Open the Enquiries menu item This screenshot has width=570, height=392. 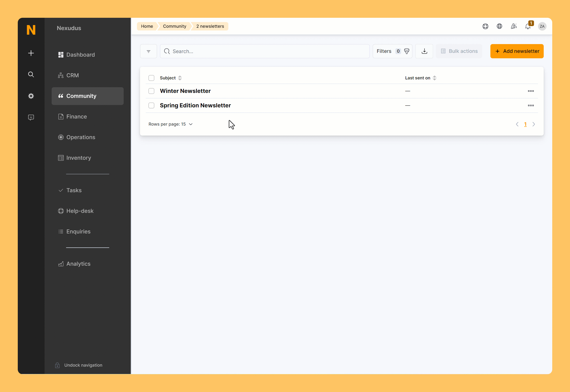[x=88, y=232]
